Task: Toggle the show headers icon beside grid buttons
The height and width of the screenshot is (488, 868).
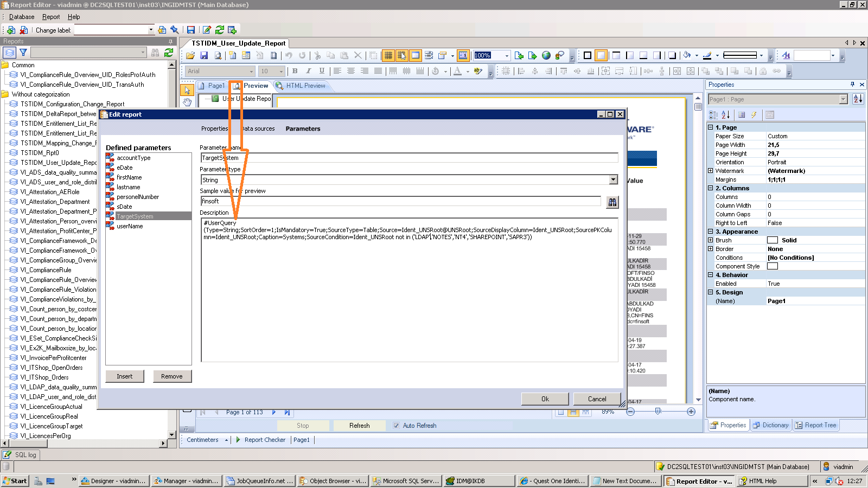Action: (416, 55)
